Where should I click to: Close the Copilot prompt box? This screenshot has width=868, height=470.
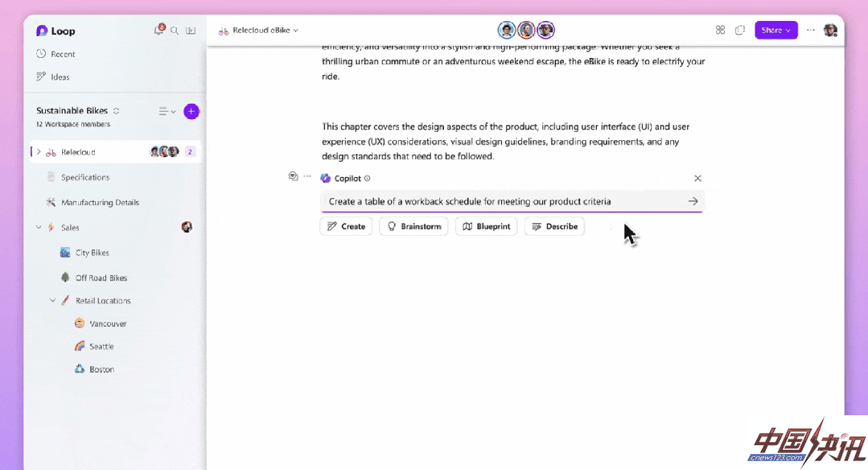[x=697, y=178]
